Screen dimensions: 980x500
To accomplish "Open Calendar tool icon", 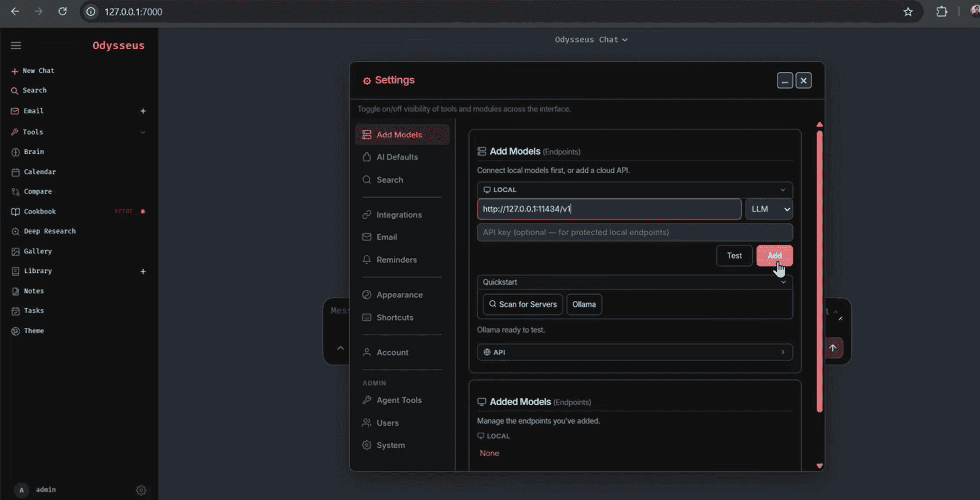I will point(15,172).
